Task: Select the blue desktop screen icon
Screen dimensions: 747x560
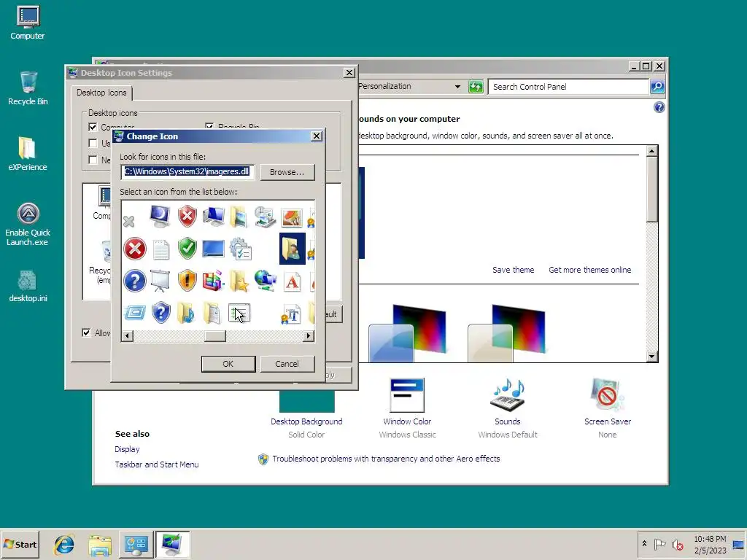Action: tap(214, 249)
